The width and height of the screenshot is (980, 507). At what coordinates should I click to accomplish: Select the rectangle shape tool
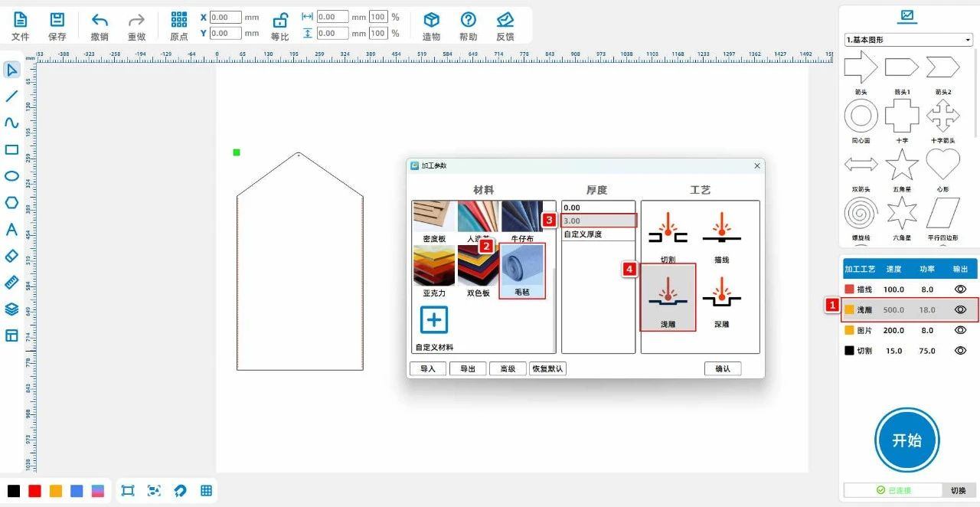click(11, 149)
